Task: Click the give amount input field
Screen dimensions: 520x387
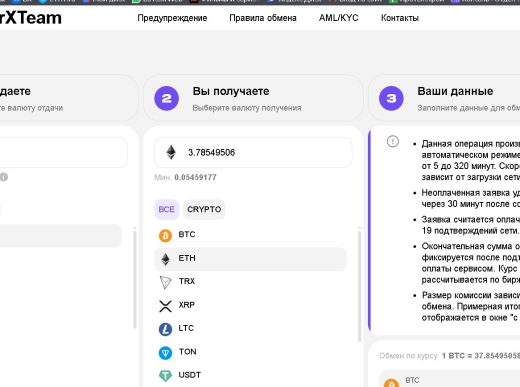Action: (x=63, y=152)
